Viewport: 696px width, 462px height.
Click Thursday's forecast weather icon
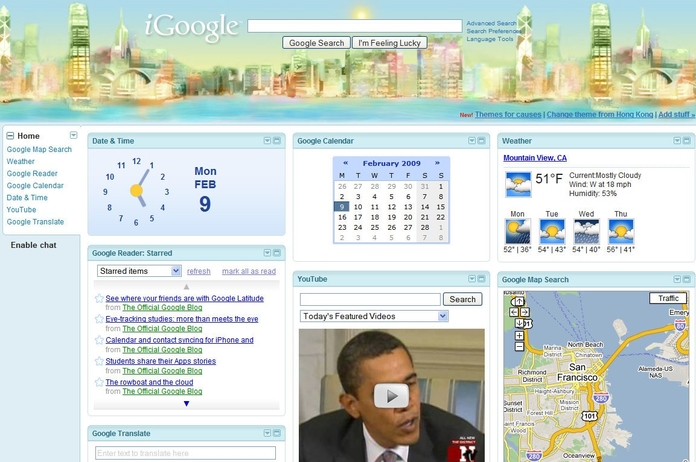click(621, 231)
